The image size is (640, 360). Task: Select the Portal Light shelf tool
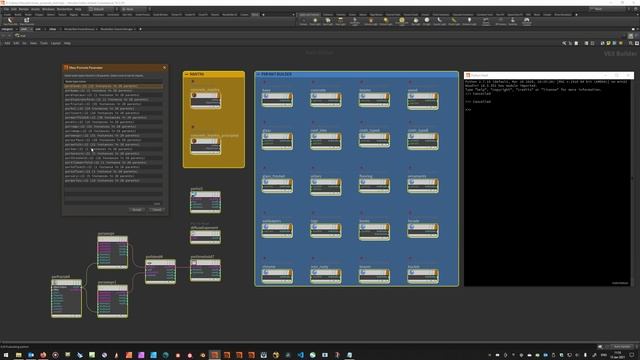coord(454,21)
